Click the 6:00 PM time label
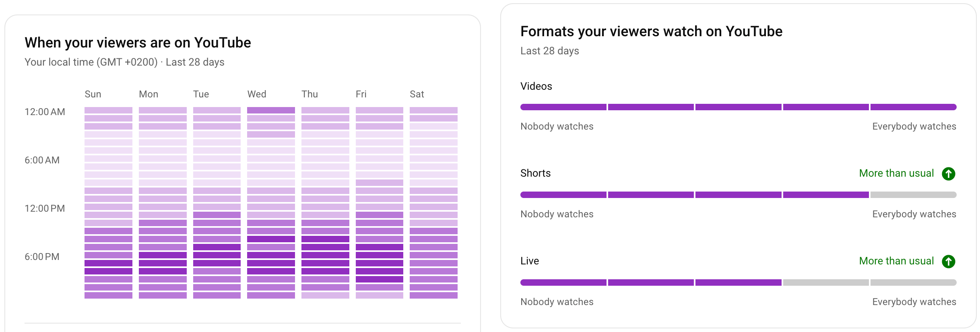Viewport: 980px width, 332px height. (42, 257)
